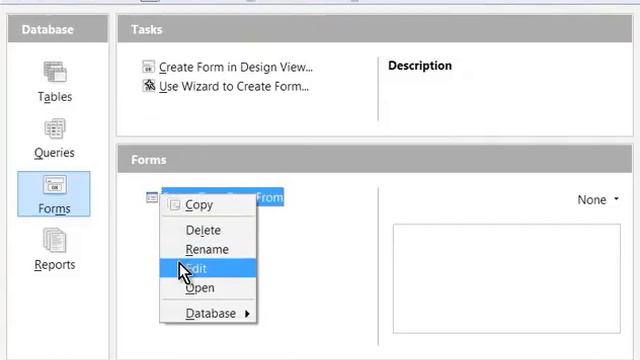The image size is (640, 360).
Task: Click the Database panel header
Action: (58, 29)
